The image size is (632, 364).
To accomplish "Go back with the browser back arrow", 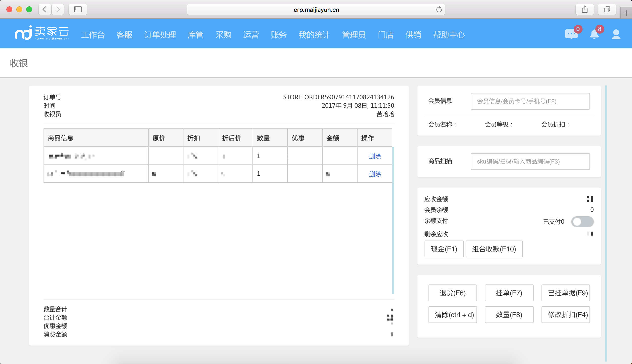I will [x=45, y=9].
